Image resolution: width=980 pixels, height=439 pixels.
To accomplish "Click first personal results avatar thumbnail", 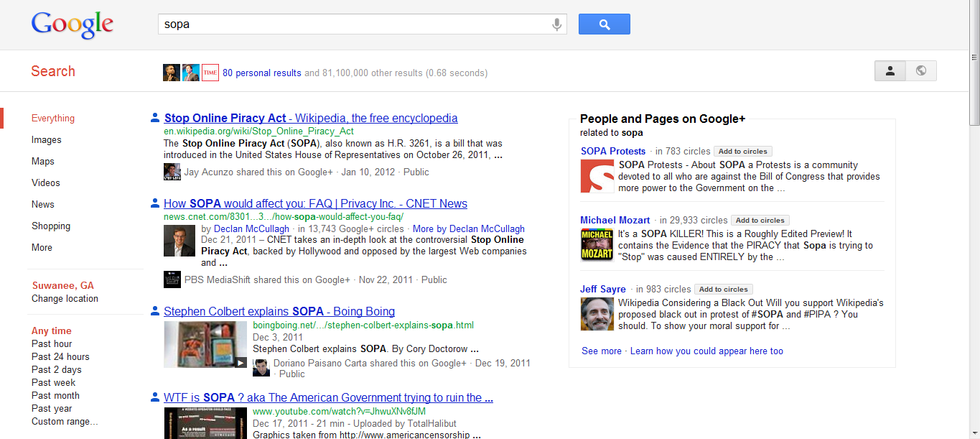I will (171, 73).
